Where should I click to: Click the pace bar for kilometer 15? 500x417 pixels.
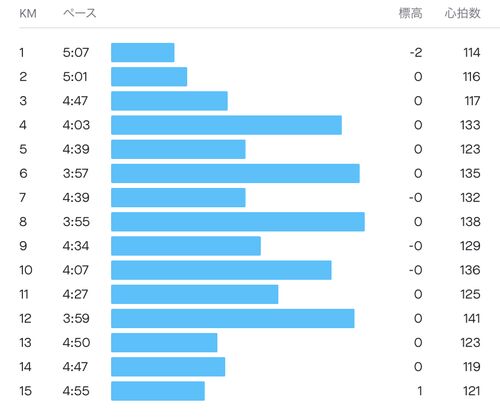158,391
